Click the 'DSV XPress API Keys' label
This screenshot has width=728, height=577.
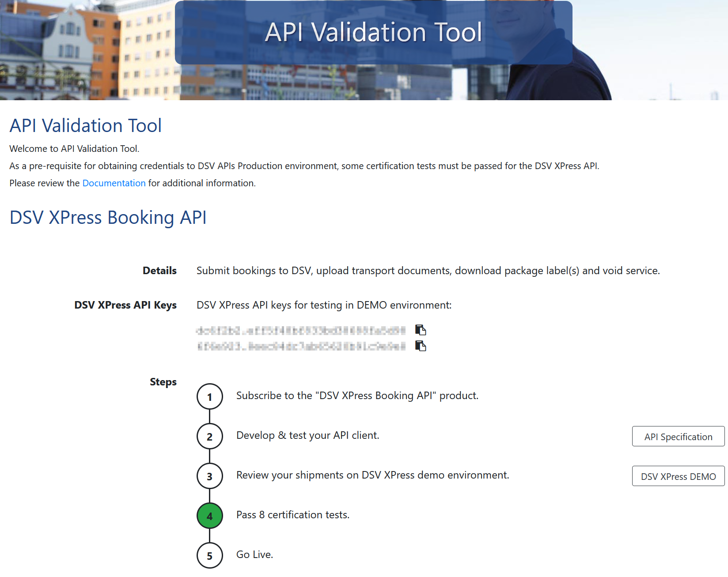coord(125,305)
